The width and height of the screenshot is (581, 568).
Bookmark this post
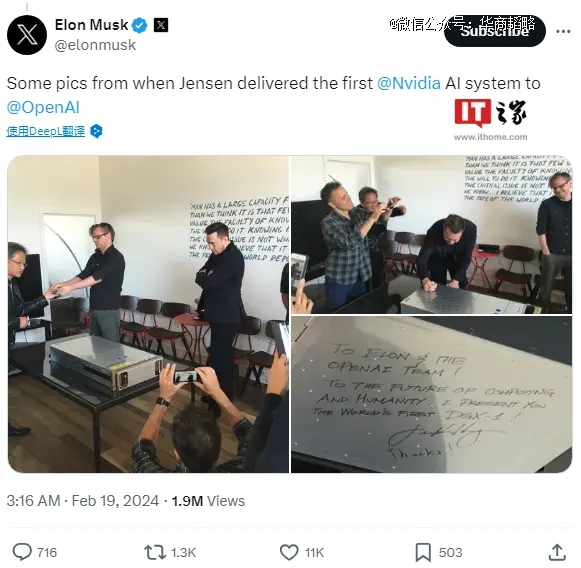pos(423,552)
